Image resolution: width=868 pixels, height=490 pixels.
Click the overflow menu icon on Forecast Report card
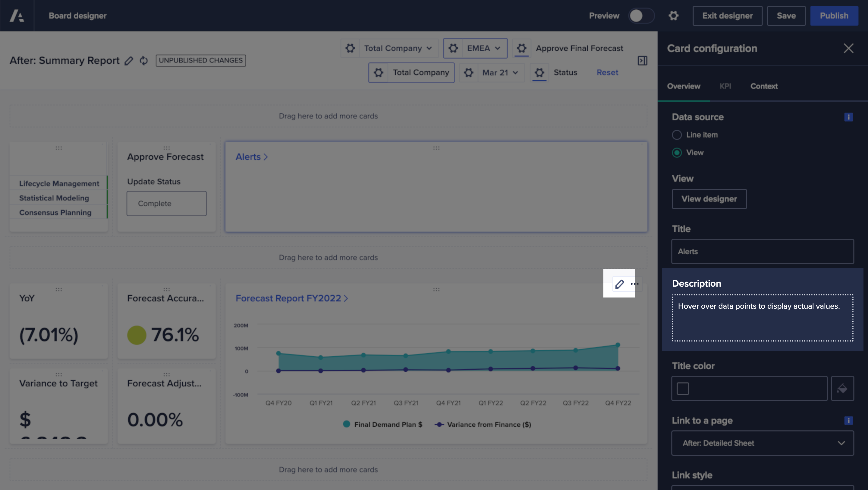coord(634,284)
